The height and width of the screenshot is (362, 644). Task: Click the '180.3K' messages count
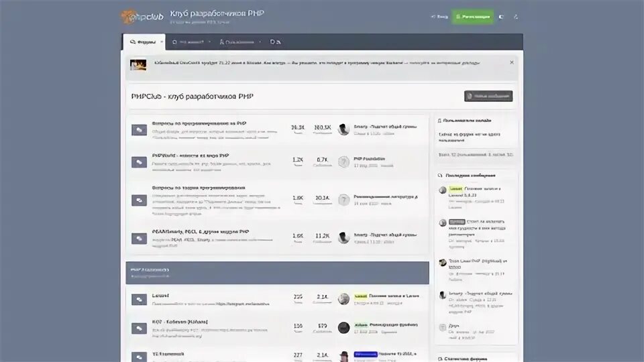click(323, 127)
